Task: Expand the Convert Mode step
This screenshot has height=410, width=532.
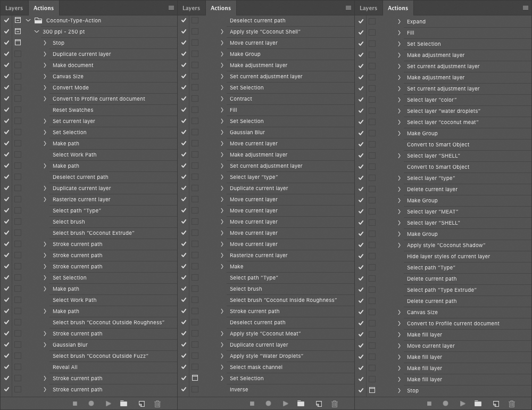Action: click(x=45, y=87)
